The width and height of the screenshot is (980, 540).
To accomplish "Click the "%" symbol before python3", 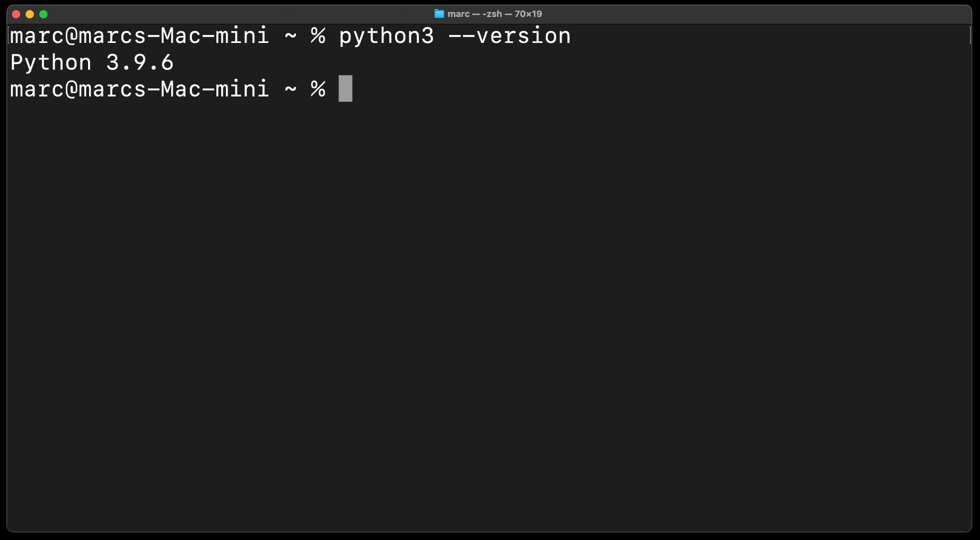I will pyautogui.click(x=318, y=36).
